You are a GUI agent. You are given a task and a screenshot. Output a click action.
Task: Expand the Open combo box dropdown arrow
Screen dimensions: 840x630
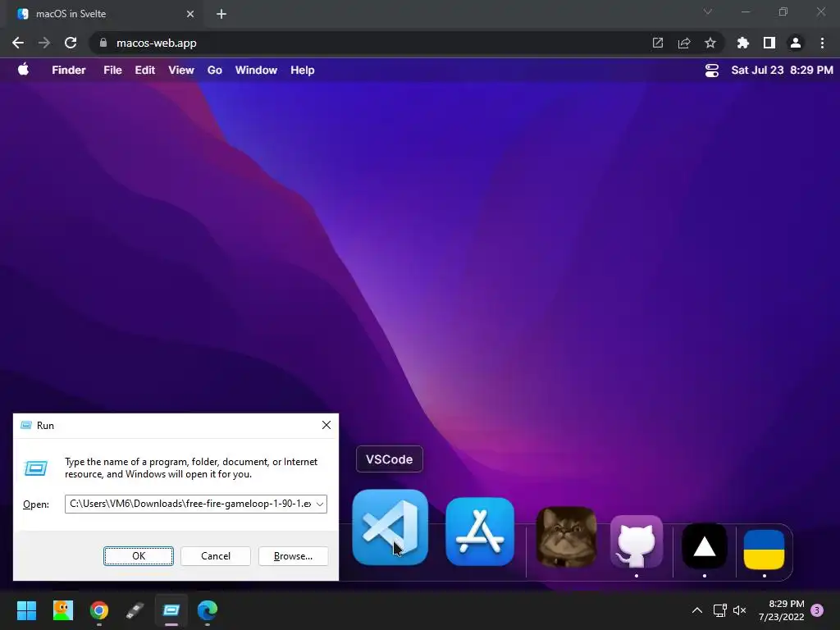[320, 504]
